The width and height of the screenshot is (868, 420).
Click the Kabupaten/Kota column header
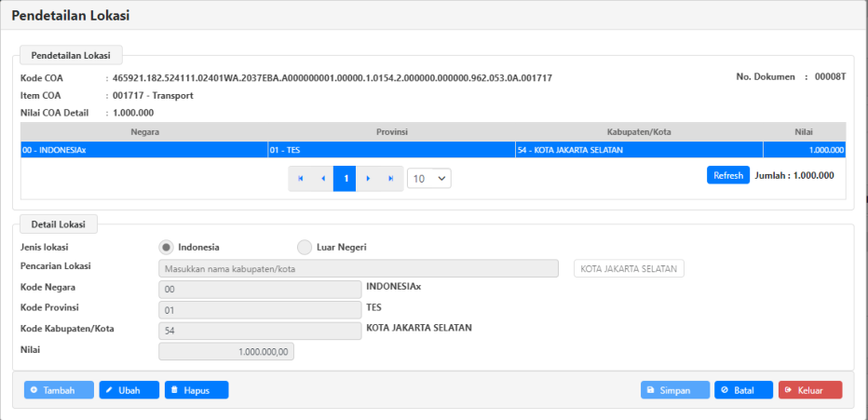click(638, 131)
